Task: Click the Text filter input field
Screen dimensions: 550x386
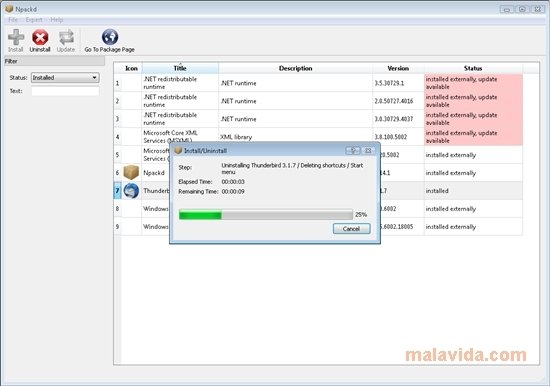Action: click(65, 91)
